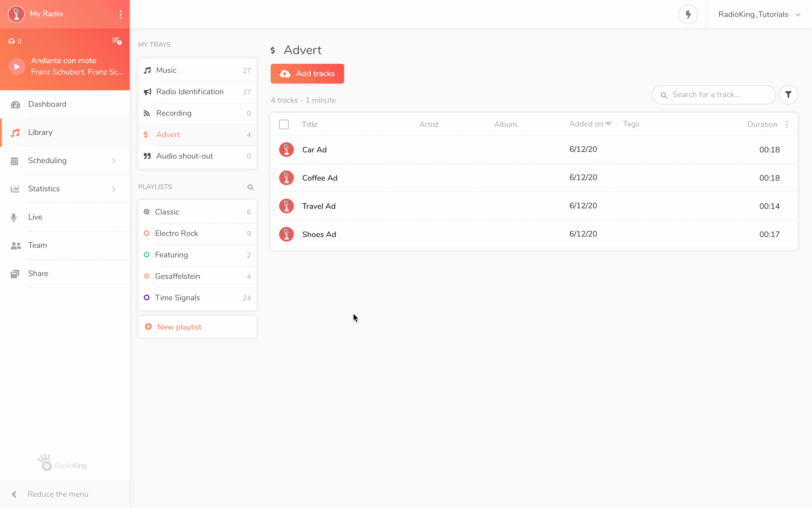812x508 pixels.
Task: Click the Travel Ad cover thumbnail
Action: coord(286,206)
